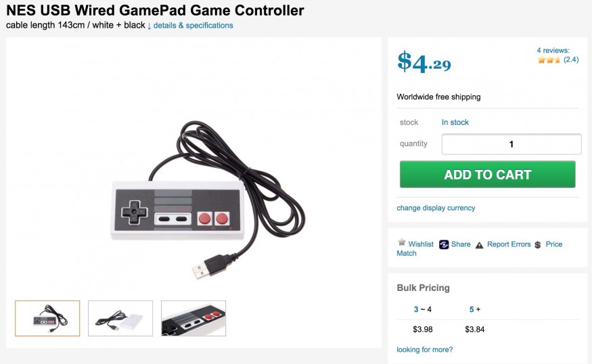592x364 pixels.
Task: Select the 5 + bulk pricing tier
Action: pyautogui.click(x=474, y=309)
